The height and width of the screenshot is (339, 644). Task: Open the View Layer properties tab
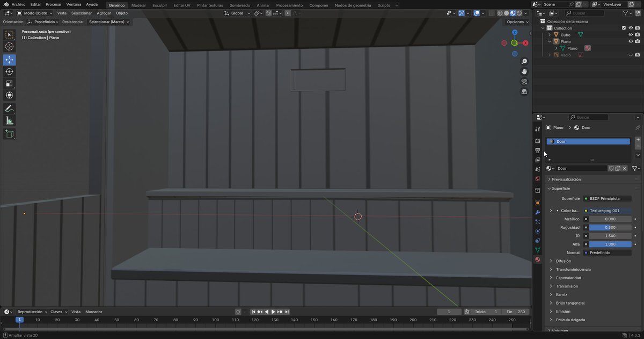[x=537, y=160]
